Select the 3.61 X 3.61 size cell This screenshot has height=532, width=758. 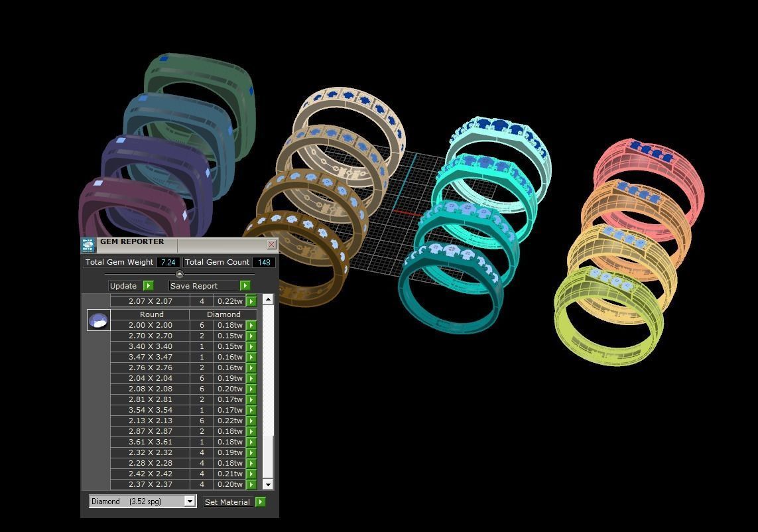150,442
